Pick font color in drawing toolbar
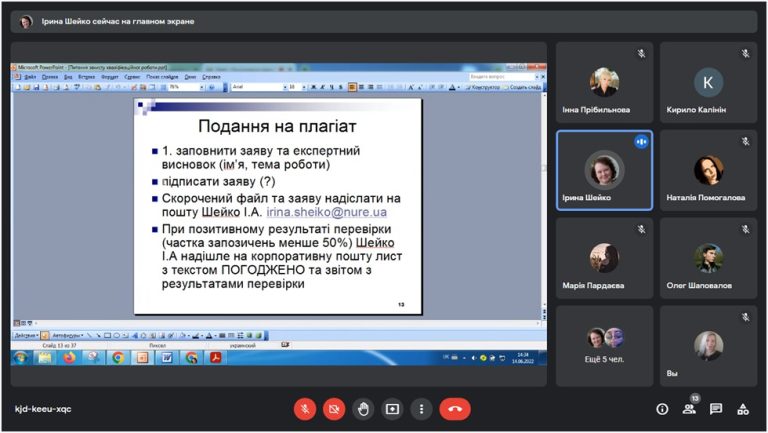 coord(209,336)
